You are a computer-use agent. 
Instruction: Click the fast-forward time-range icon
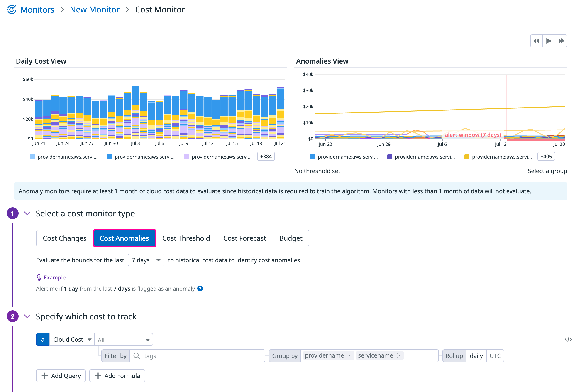pyautogui.click(x=561, y=41)
